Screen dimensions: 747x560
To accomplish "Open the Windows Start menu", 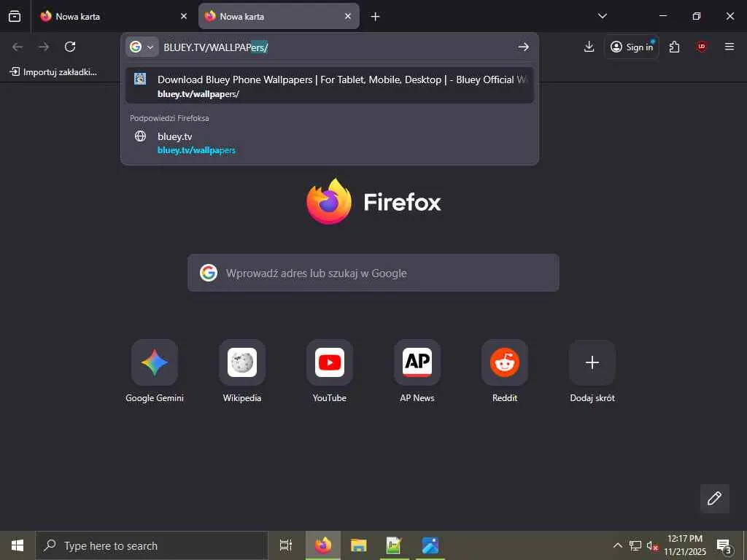I will (18, 545).
